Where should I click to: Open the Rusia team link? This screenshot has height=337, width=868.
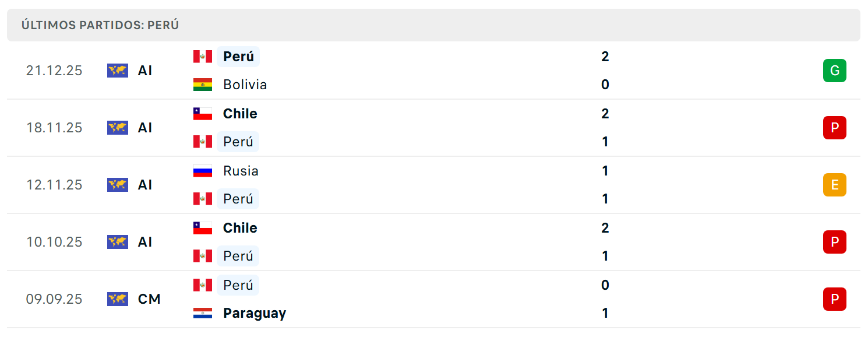pyautogui.click(x=241, y=171)
